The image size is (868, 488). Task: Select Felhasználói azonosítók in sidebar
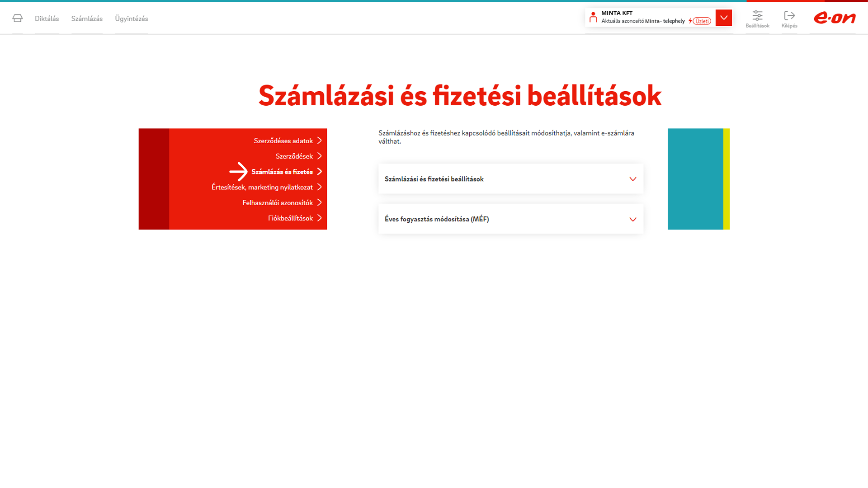[x=277, y=202]
